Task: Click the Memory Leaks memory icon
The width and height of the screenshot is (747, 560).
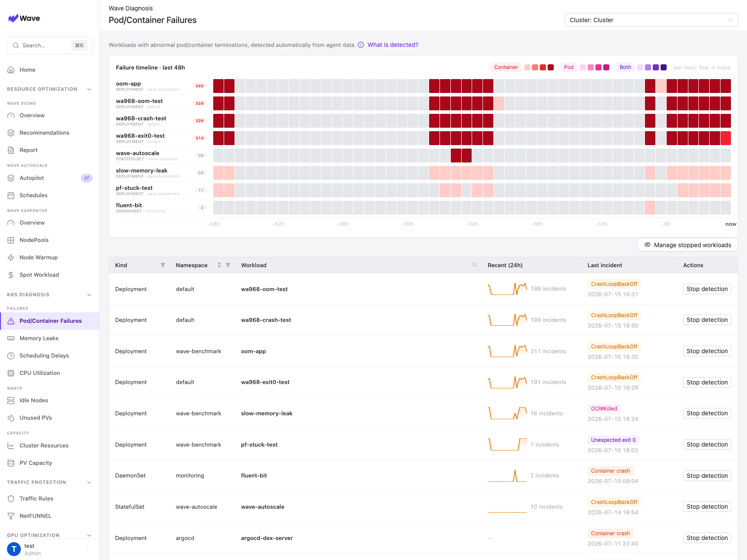Action: [x=11, y=338]
